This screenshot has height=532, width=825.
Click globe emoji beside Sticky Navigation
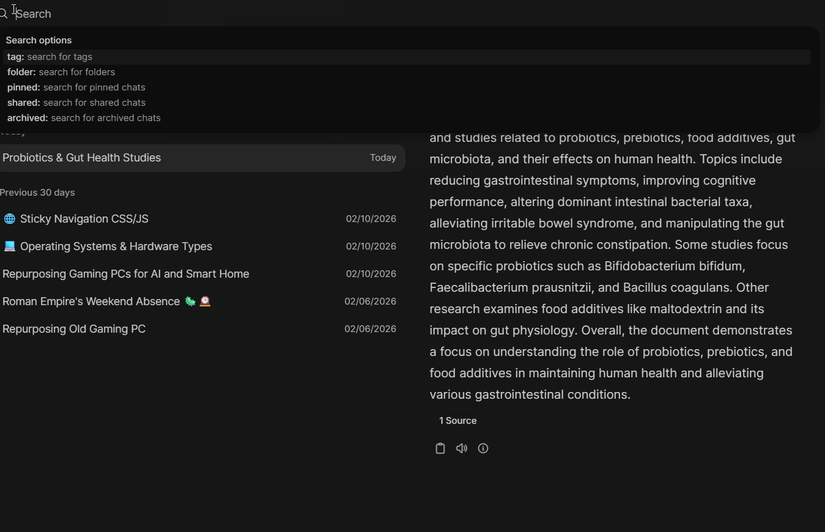[x=9, y=219]
